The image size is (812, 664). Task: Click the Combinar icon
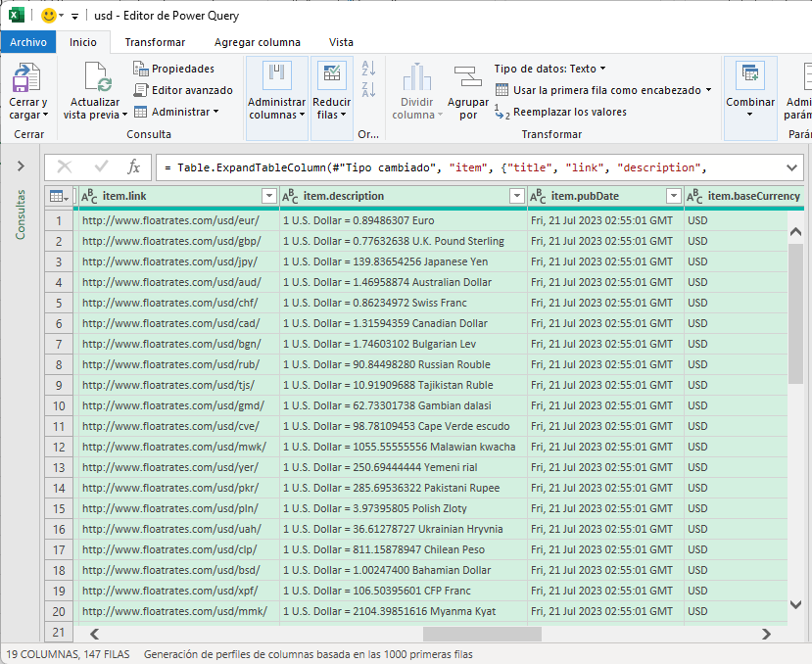pyautogui.click(x=750, y=75)
